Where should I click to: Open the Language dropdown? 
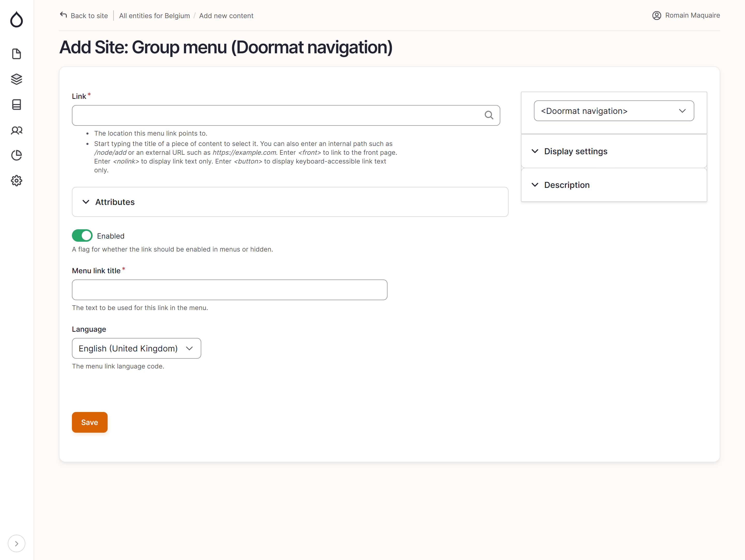[x=136, y=348]
